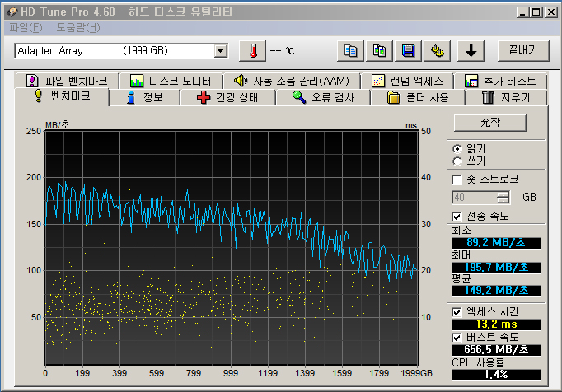Open the 폴더 사용 tab
Viewport: 562px width, 392px height.
(x=419, y=97)
